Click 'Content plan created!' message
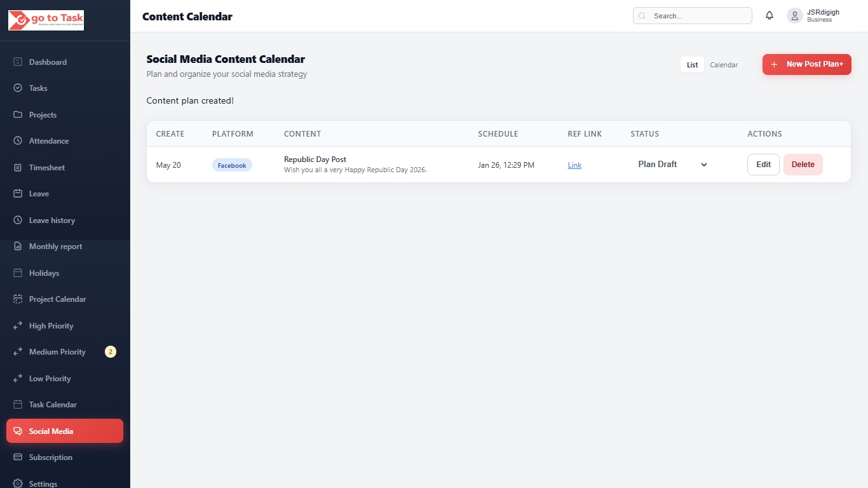868x488 pixels. [190, 100]
